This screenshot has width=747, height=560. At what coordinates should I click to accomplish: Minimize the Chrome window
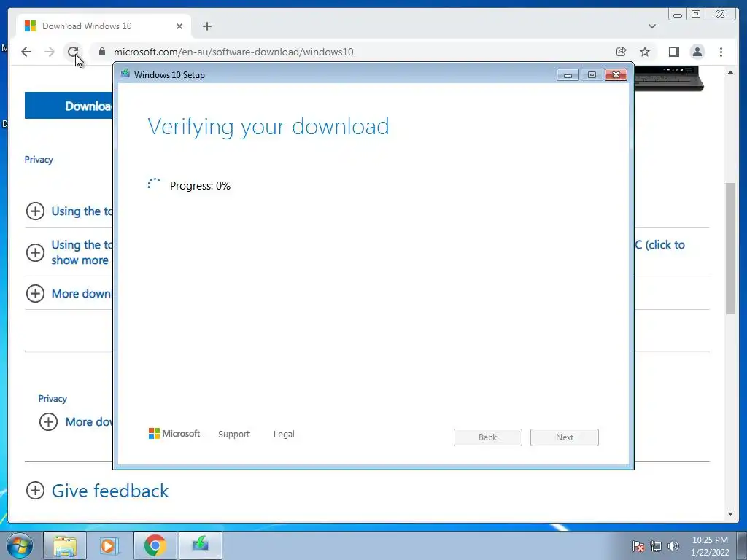tap(678, 15)
